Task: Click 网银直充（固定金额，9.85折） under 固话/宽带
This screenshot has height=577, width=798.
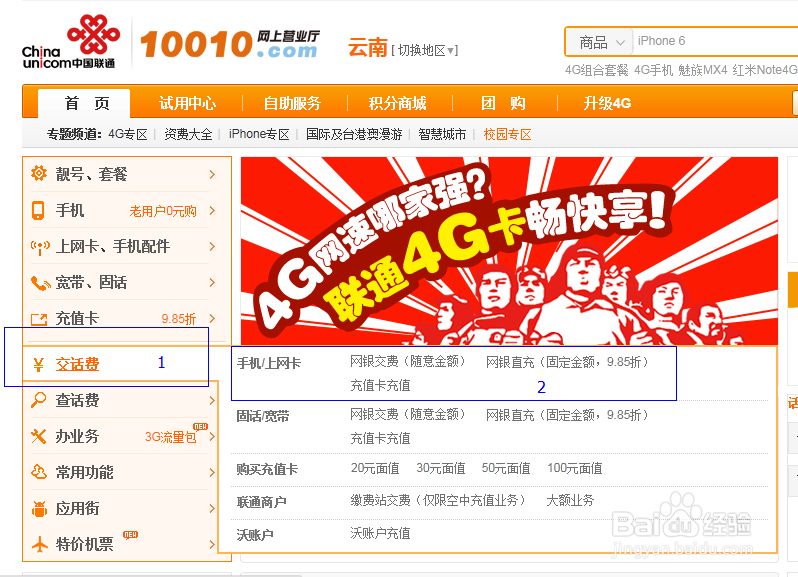Action: tap(567, 415)
